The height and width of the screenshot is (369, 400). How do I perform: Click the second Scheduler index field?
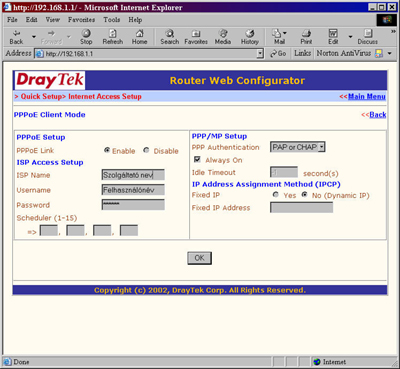(75, 230)
